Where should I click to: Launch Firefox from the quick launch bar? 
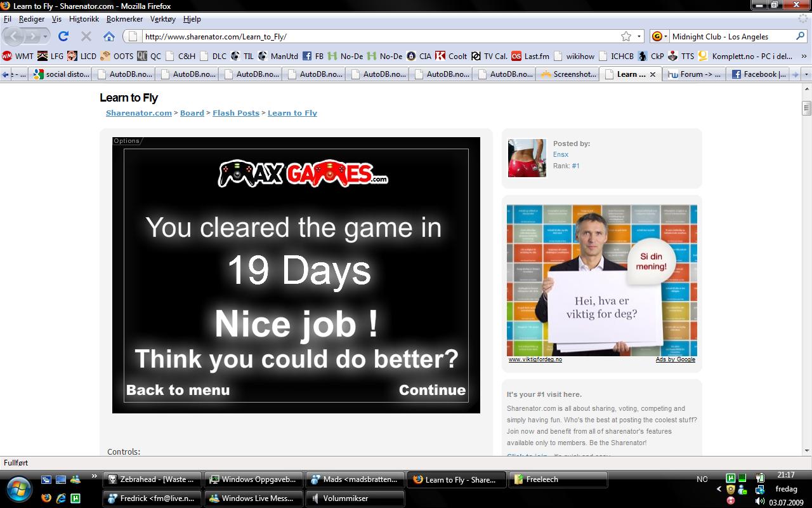[46, 498]
